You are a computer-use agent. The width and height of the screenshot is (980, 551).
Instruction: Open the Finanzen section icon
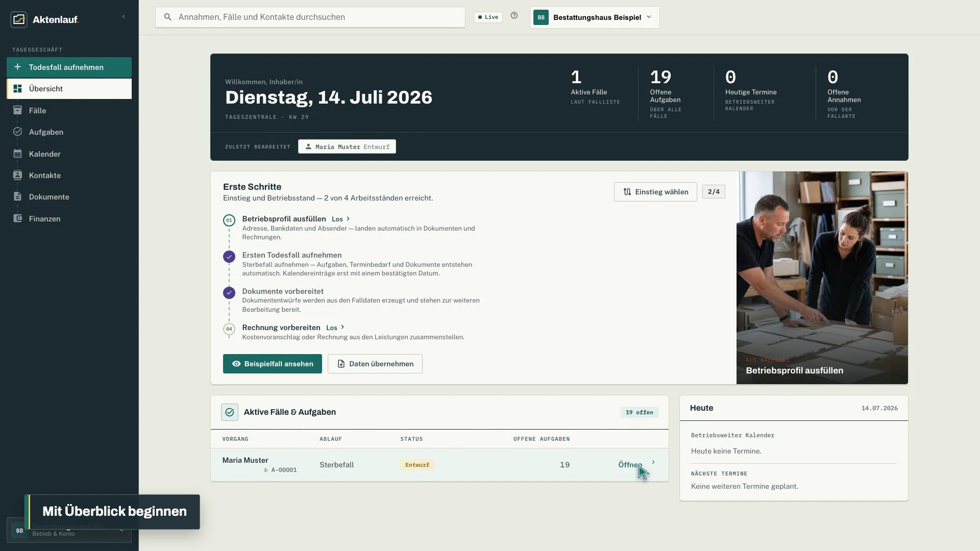pos(17,218)
